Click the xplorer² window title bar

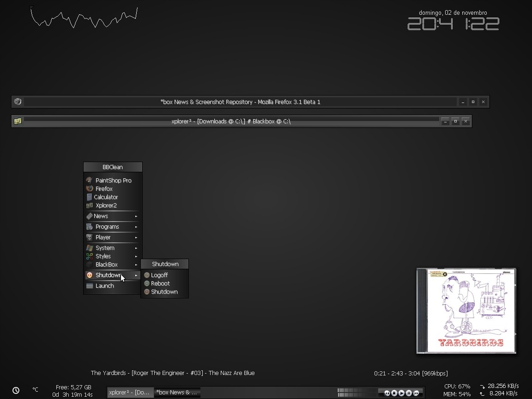click(231, 121)
